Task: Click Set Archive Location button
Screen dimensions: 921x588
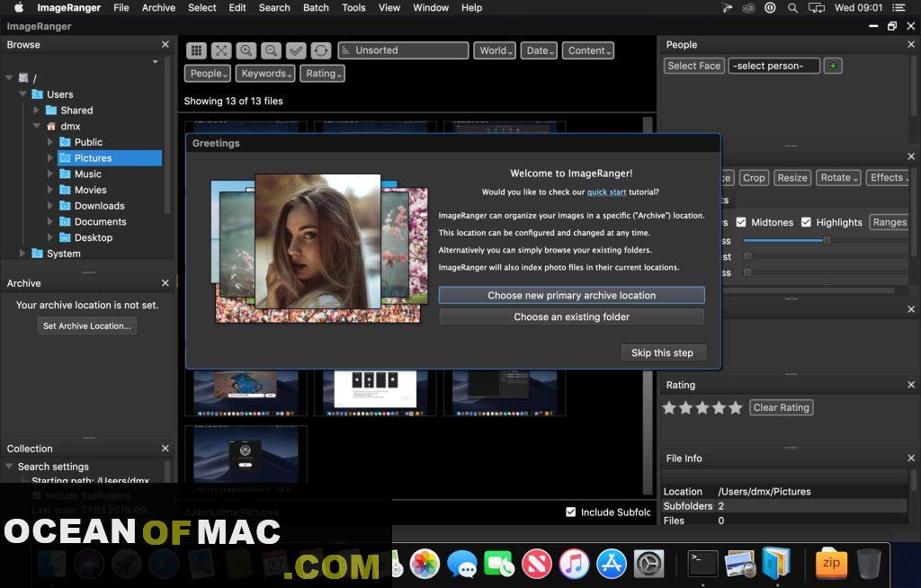Action: (87, 326)
